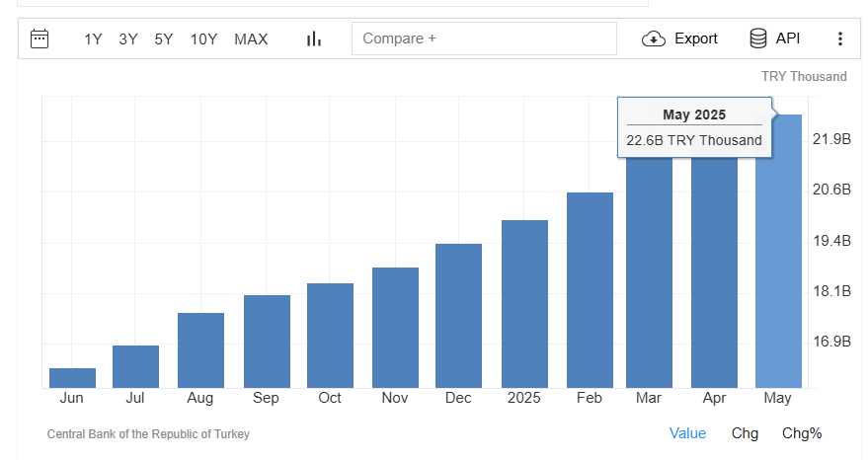
Task: Switch to the Chg display mode
Action: pos(745,433)
